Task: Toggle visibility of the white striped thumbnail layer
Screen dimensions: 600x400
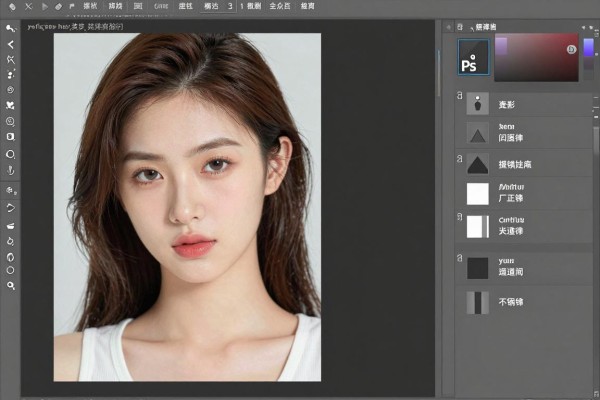Action: 460,217
